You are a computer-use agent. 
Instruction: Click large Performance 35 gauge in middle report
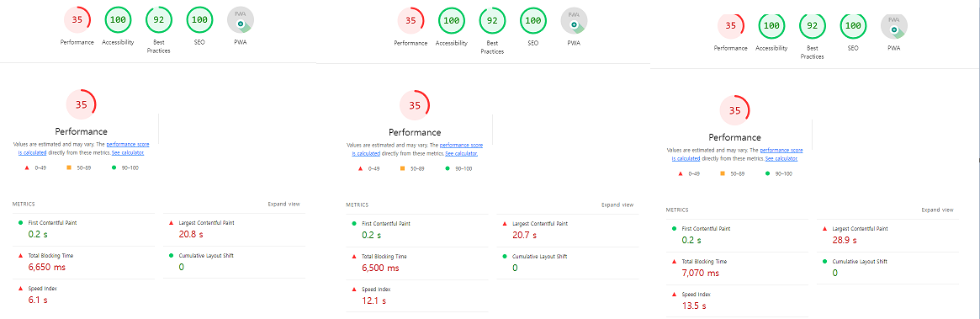click(415, 105)
